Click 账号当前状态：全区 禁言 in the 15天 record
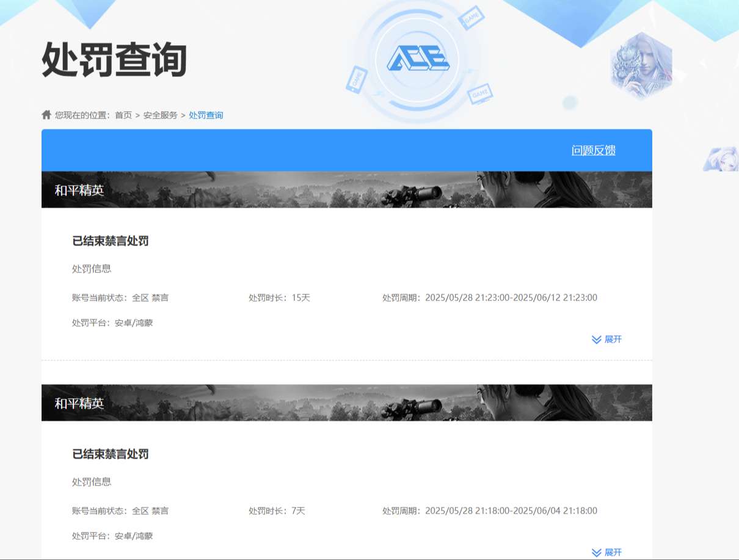The image size is (739, 560). 120,298
